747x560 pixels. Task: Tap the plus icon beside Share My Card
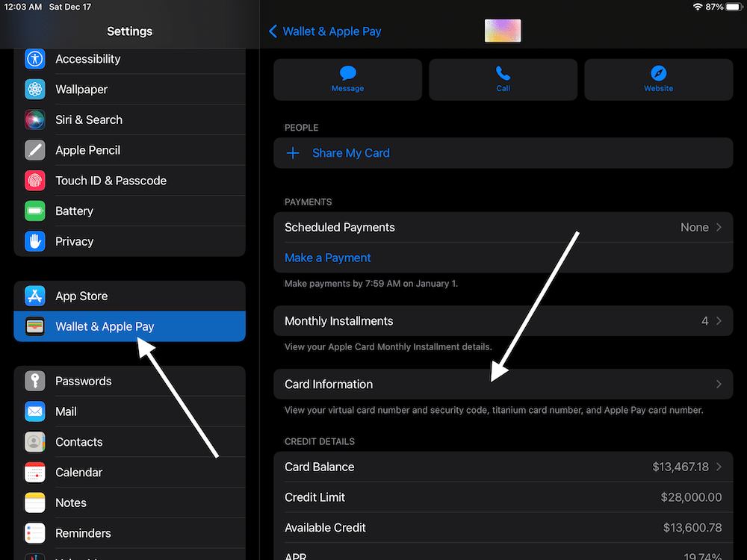point(293,153)
